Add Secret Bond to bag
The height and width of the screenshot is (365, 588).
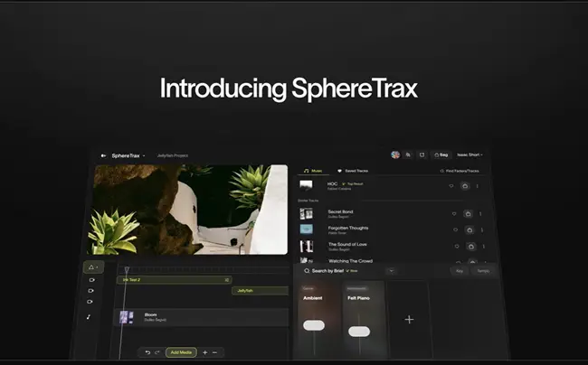(468, 214)
